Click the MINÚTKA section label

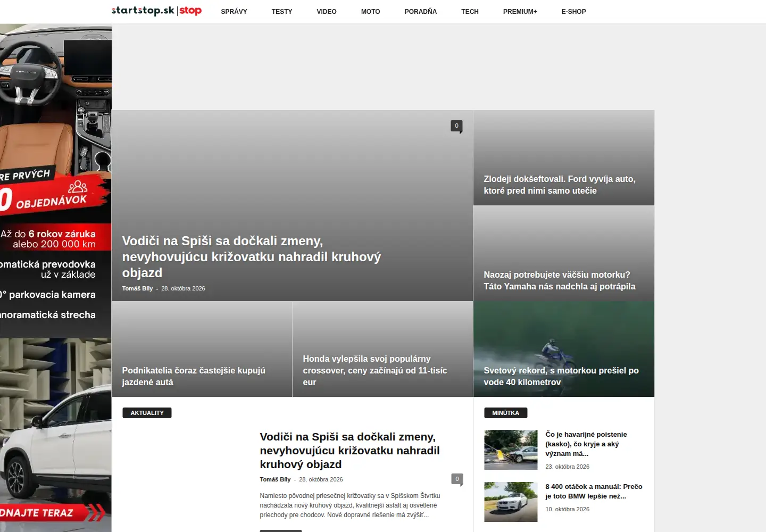tap(505, 413)
